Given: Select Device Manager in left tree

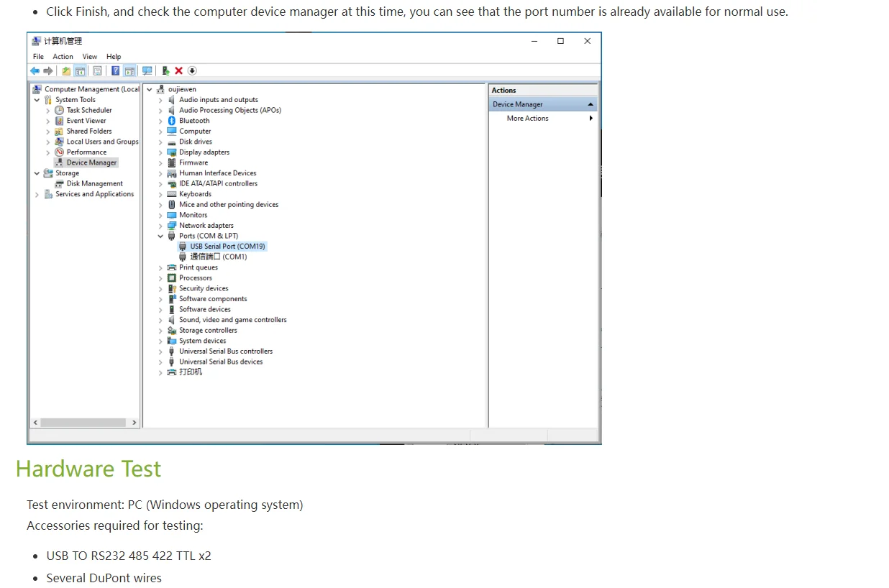Looking at the screenshot, I should click(91, 162).
